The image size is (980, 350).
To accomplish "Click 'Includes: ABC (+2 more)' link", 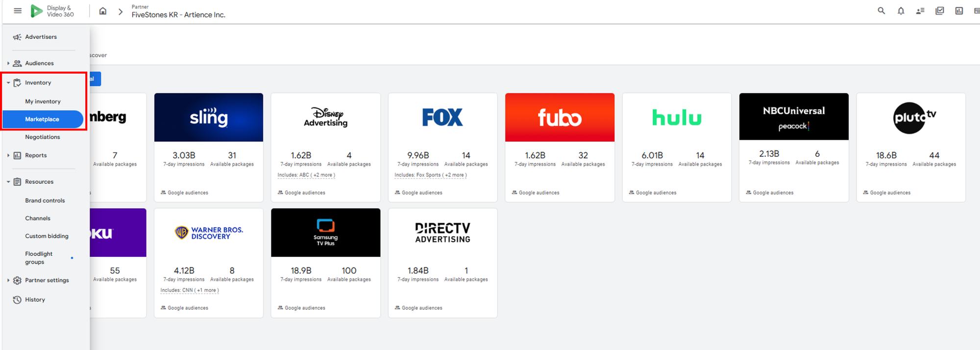I will [306, 175].
